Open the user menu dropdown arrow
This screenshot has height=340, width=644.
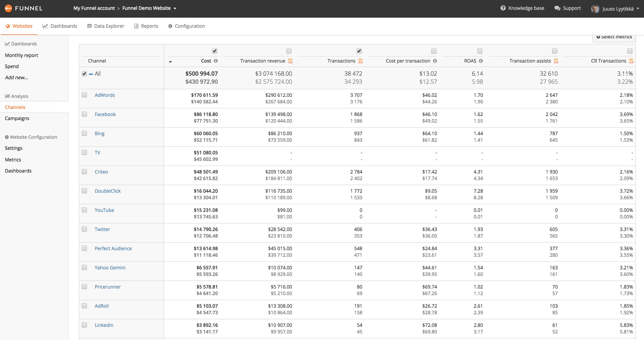point(638,9)
